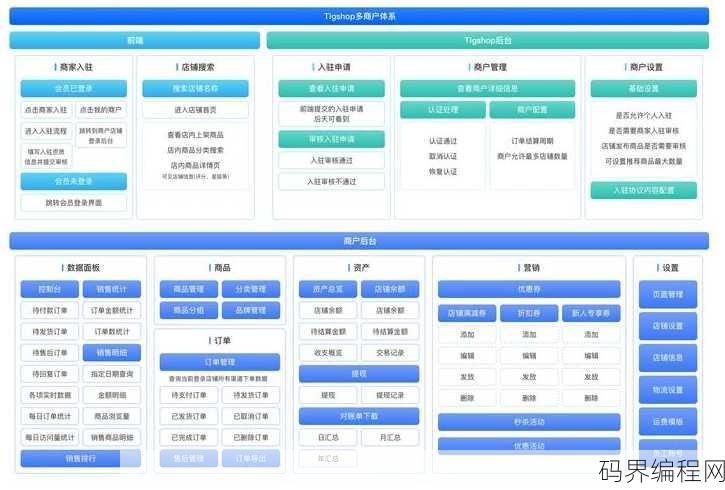
Task: Click the 商品分组 blue block
Action: pyautogui.click(x=189, y=310)
